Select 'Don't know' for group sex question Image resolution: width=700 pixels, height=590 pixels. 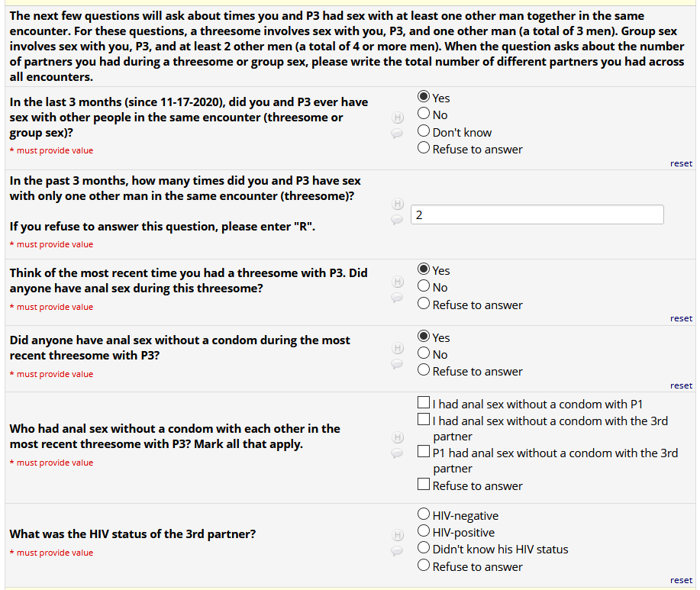424,131
